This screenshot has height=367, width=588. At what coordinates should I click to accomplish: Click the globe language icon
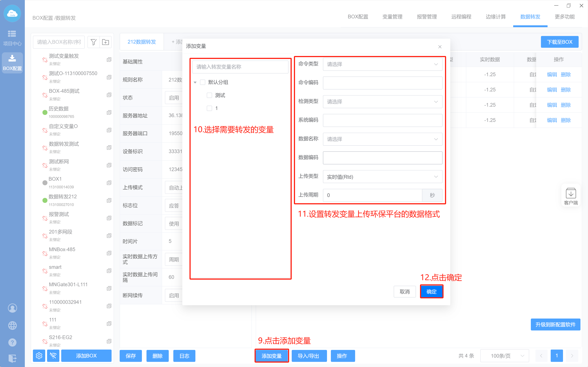click(12, 325)
